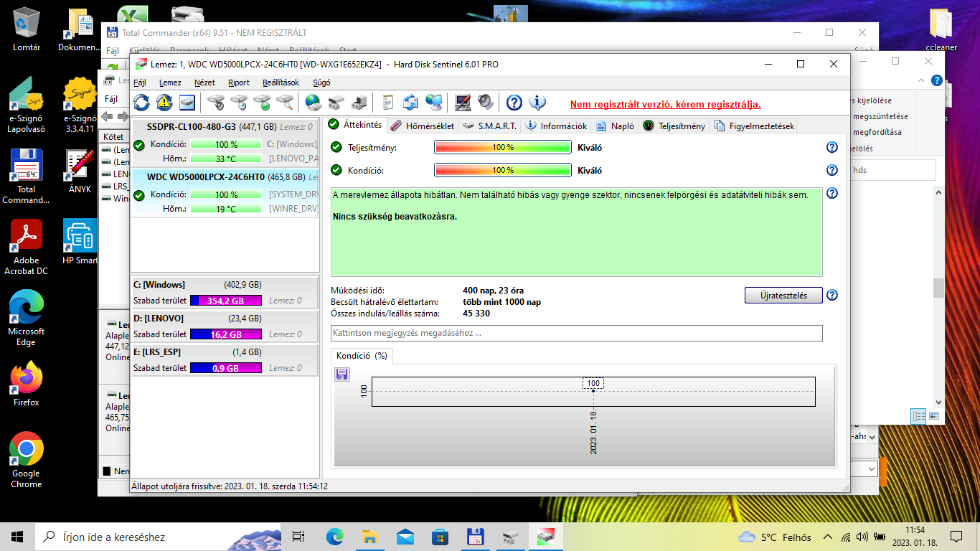Open Microsoft Store taskbar icon
Viewport: 980px width, 551px height.
pyautogui.click(x=440, y=537)
